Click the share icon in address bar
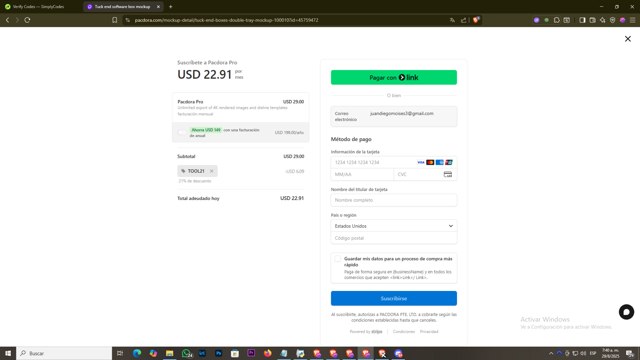The image size is (640, 360). click(464, 20)
